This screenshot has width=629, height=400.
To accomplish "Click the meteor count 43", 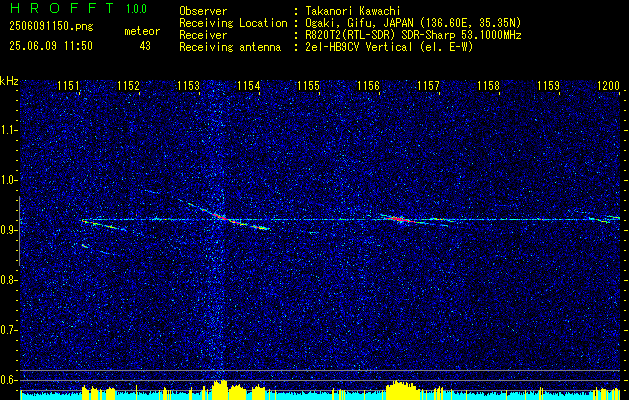I will pyautogui.click(x=145, y=46).
